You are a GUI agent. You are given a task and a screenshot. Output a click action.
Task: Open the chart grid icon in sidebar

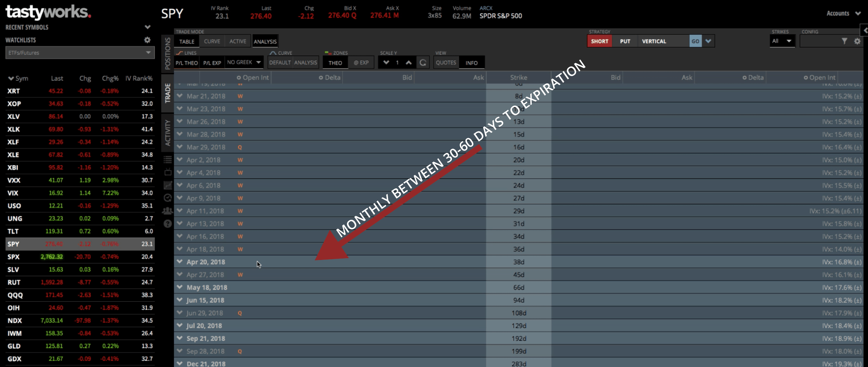[167, 185]
